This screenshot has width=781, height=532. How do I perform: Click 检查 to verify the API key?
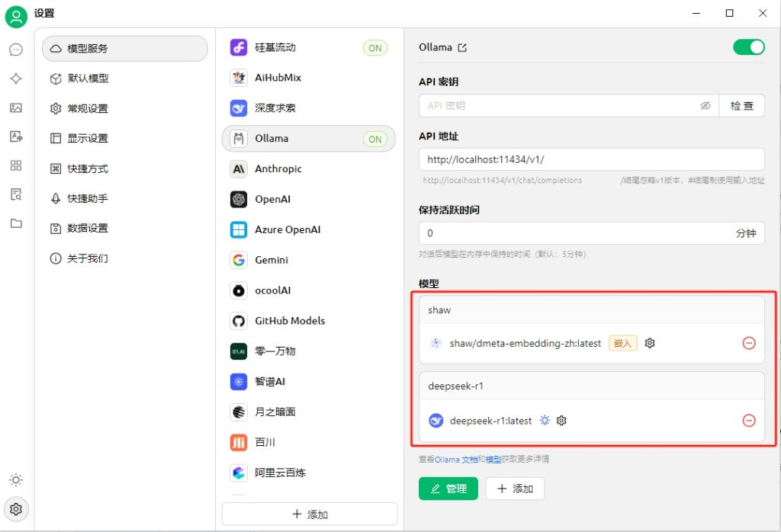click(x=741, y=105)
